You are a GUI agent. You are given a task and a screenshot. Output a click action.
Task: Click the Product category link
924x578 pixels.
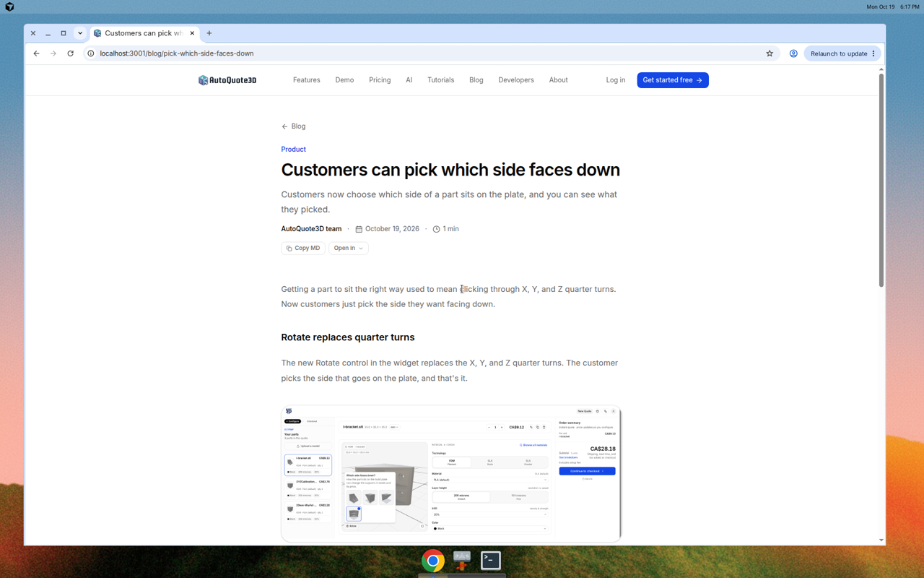(294, 150)
